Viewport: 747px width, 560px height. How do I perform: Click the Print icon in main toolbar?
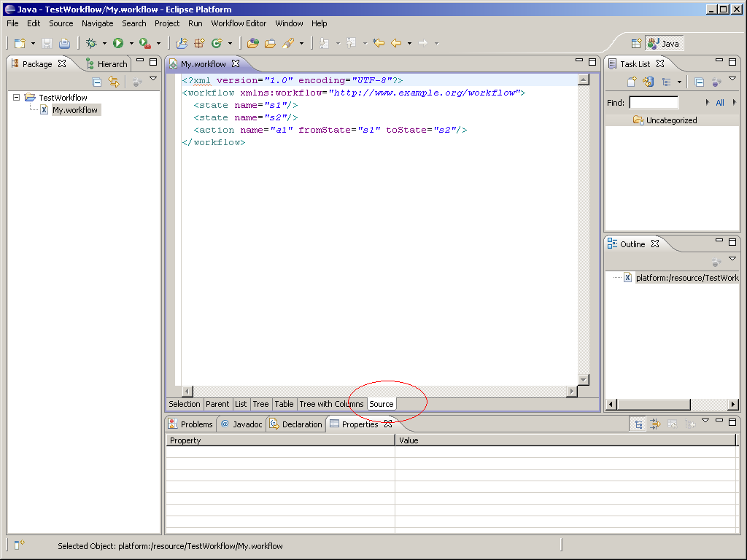click(x=64, y=44)
